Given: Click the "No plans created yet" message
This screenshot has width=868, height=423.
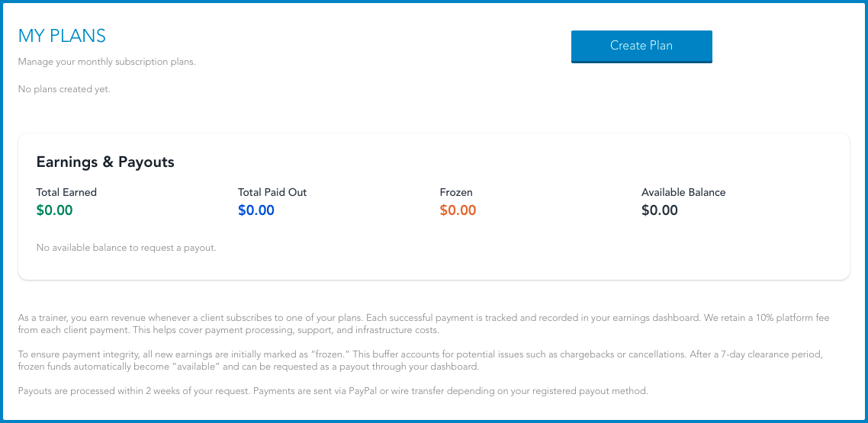Looking at the screenshot, I should (64, 89).
